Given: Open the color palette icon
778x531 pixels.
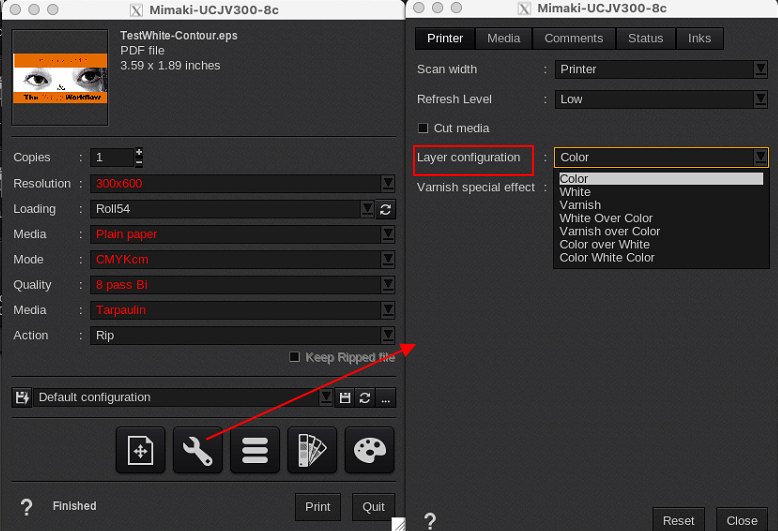Looking at the screenshot, I should tap(370, 450).
